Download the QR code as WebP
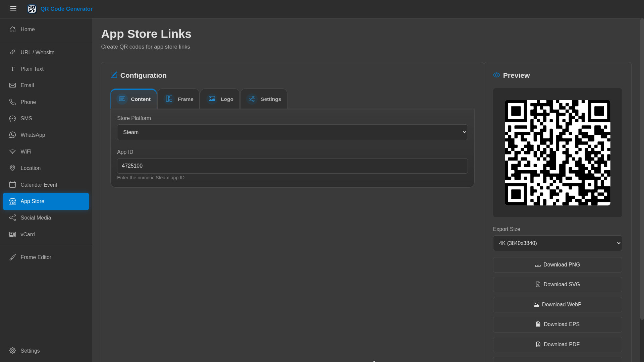644x362 pixels. (x=557, y=305)
